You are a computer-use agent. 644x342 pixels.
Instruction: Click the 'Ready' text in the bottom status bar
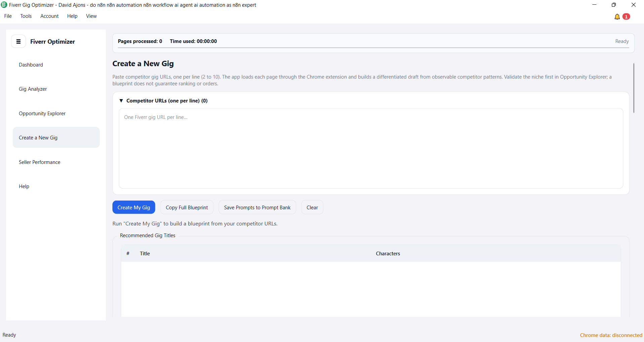pos(9,335)
